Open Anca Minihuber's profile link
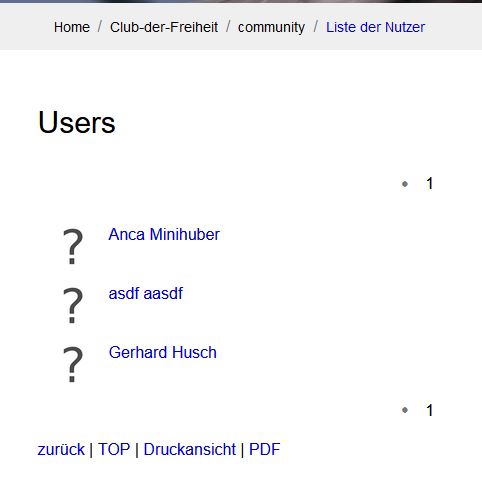Screen dimensions: 482x482 point(164,234)
